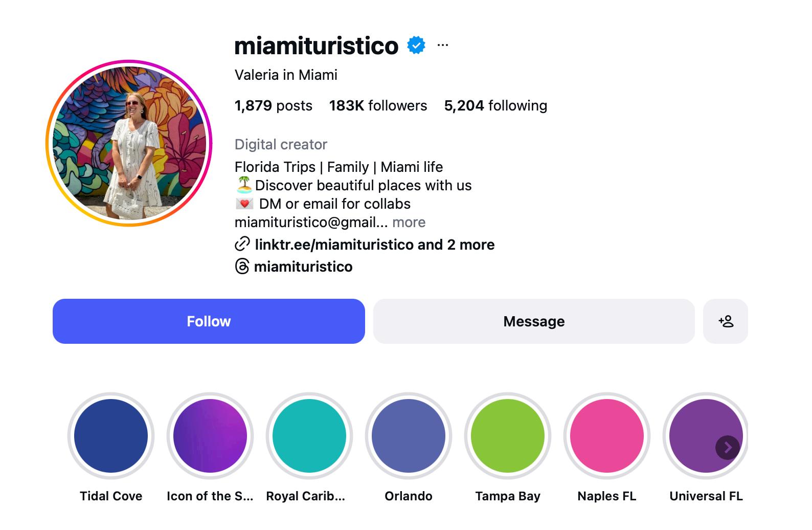The height and width of the screenshot is (530, 812).
Task: View the 5,204 following list
Action: (x=495, y=105)
